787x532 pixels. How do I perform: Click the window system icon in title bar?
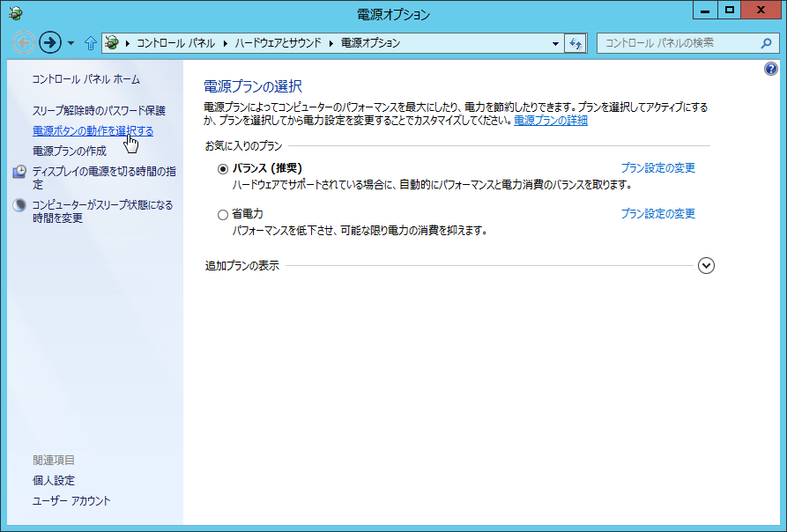coord(16,12)
